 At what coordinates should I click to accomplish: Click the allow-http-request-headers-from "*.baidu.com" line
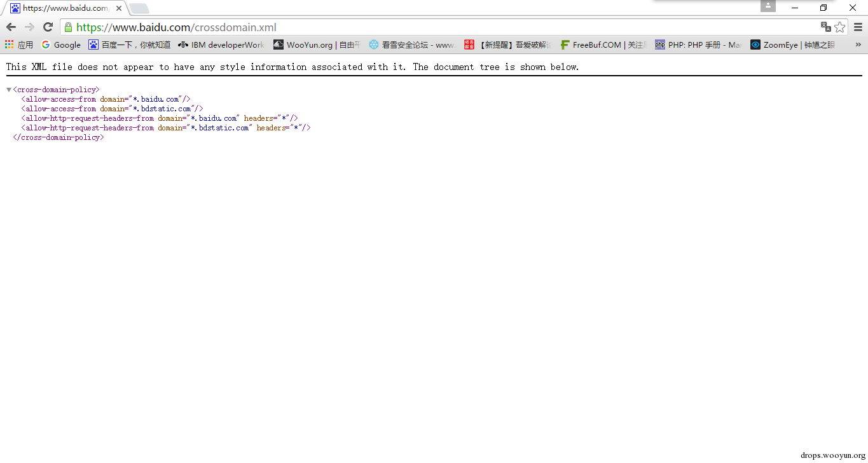[160, 118]
